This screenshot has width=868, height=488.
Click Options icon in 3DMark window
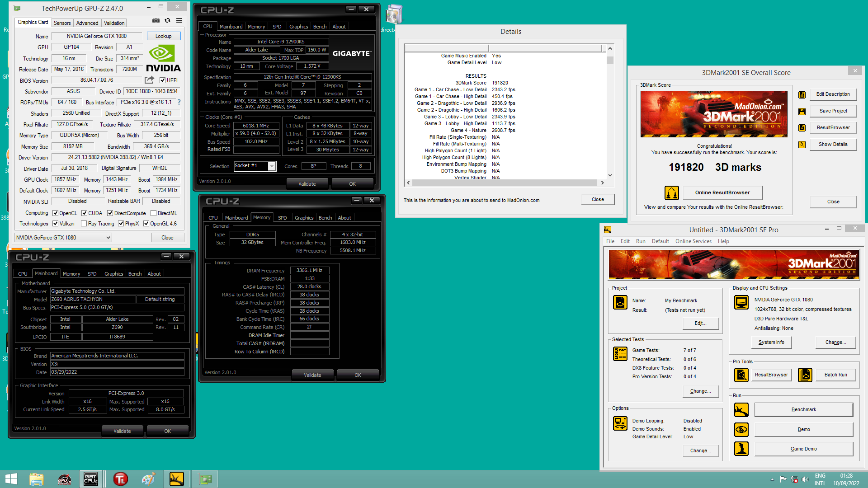pos(620,423)
